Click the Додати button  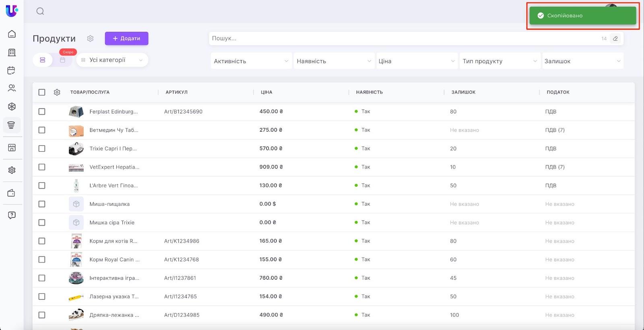click(126, 39)
